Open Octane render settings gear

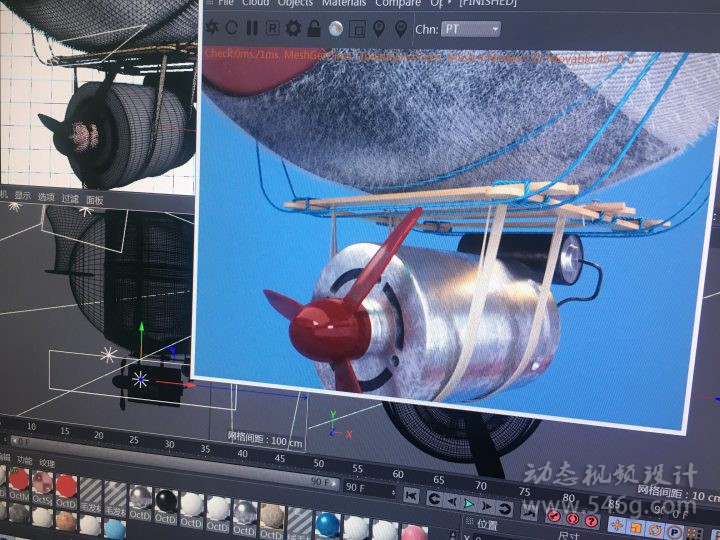(x=293, y=28)
